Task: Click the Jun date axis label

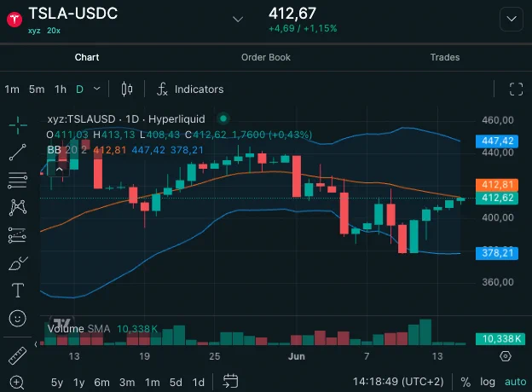Action: pyautogui.click(x=297, y=356)
